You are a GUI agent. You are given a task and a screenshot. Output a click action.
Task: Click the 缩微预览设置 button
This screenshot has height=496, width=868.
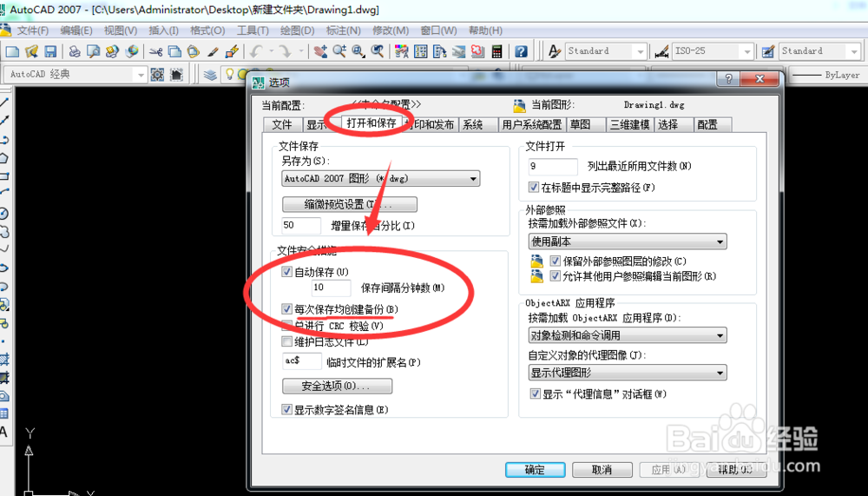pos(349,204)
